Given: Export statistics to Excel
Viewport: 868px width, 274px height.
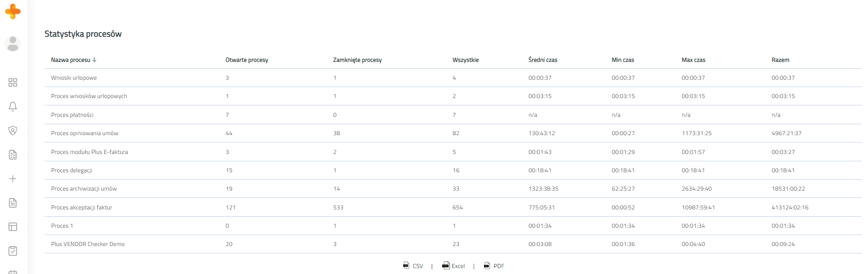Looking at the screenshot, I should pos(453,266).
